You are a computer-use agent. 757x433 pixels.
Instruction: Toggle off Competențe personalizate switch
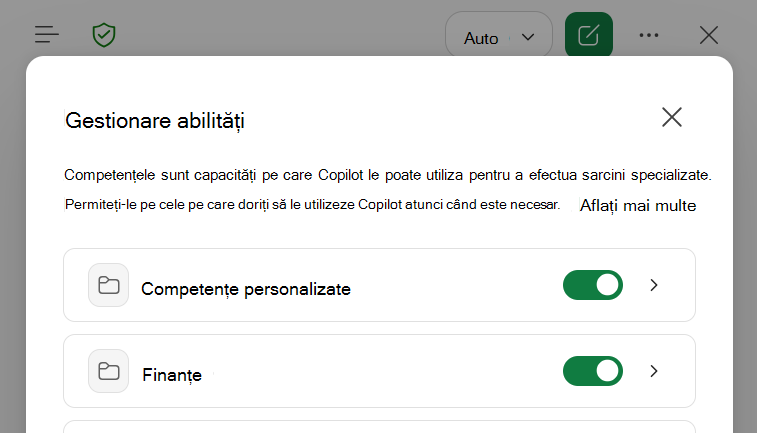(593, 285)
